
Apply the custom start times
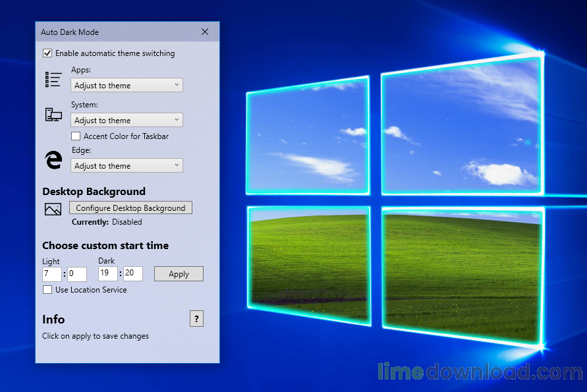179,273
